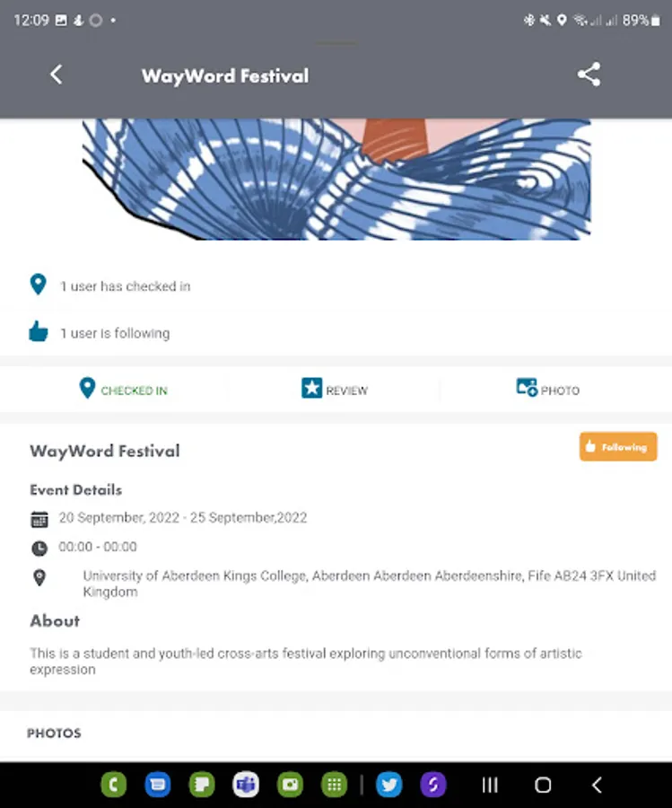The image size is (672, 808).
Task: Add a Photo to the event
Action: [548, 389]
